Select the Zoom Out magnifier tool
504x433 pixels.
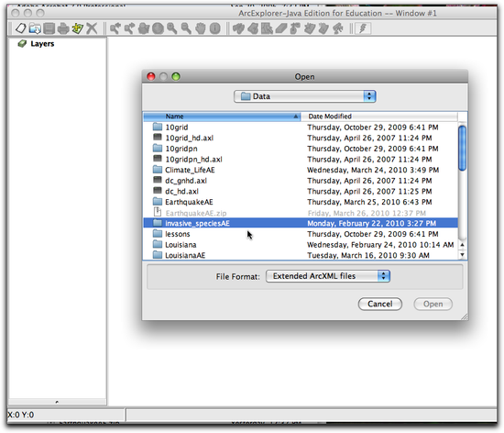[x=186, y=28]
